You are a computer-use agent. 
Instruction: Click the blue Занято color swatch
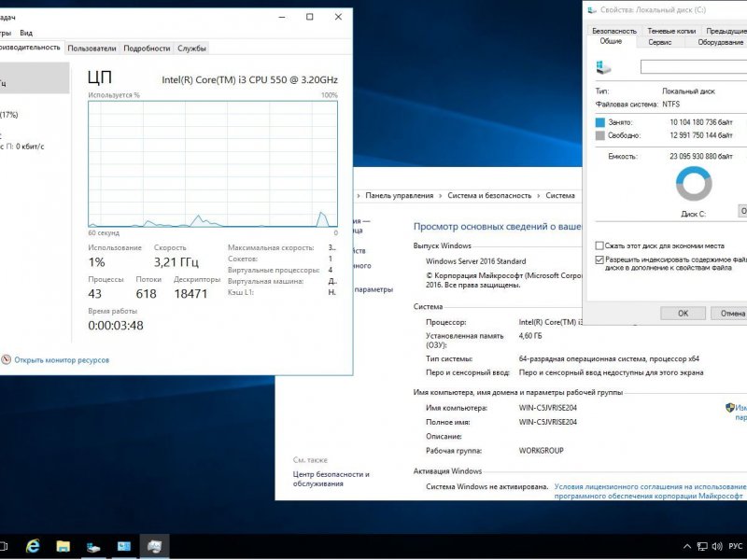[600, 122]
